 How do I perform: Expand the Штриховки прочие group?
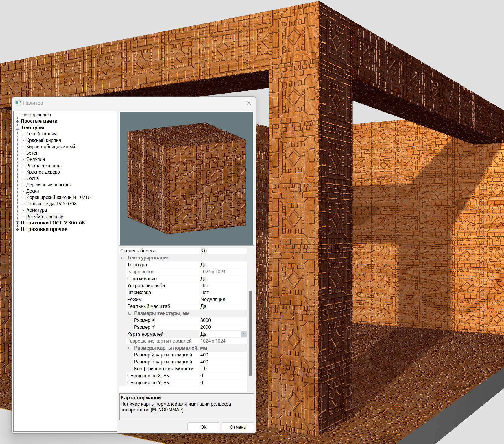coord(18,229)
